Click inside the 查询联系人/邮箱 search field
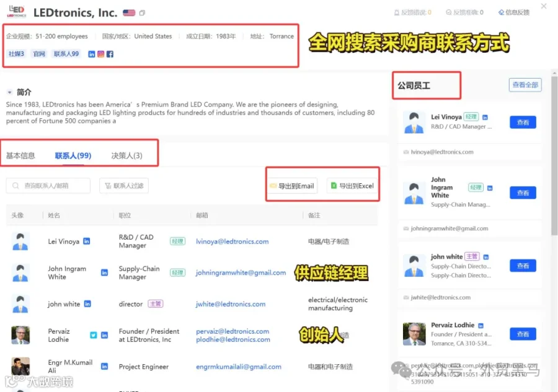Screen dimensions: 558x392 click(x=48, y=186)
